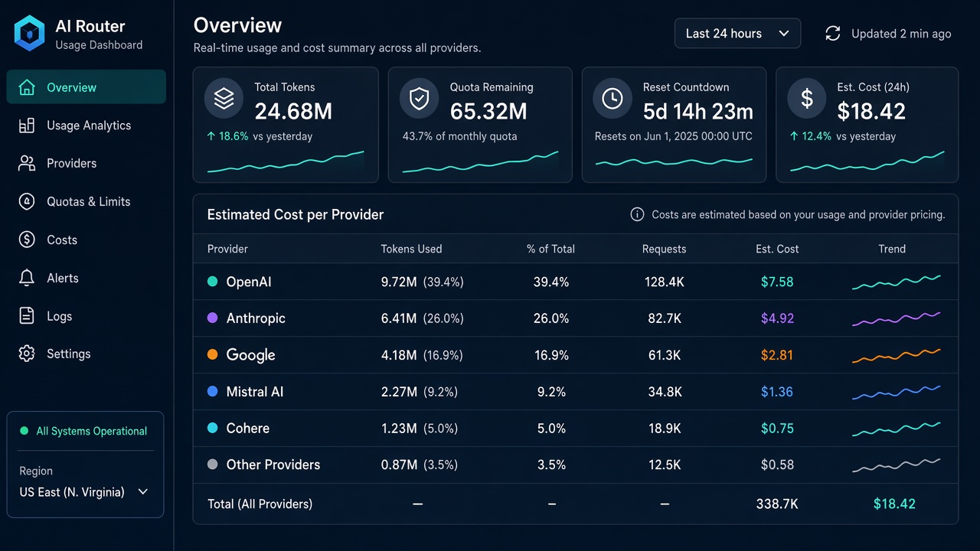Click the Costs dollar icon in sidebar

27,240
